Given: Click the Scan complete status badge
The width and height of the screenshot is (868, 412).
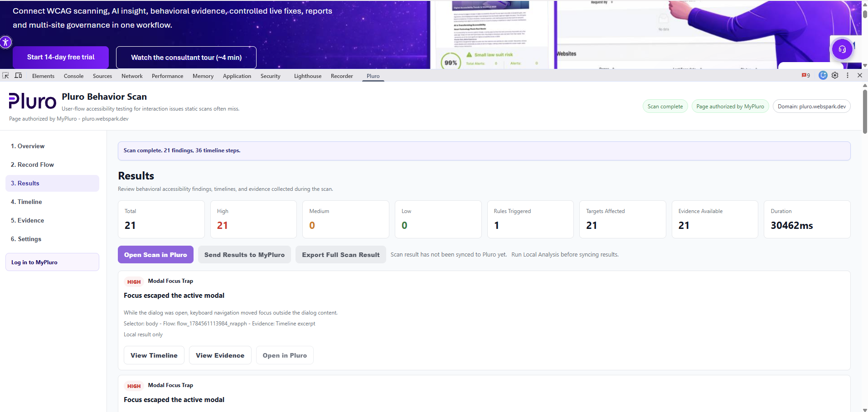Looking at the screenshot, I should point(665,107).
